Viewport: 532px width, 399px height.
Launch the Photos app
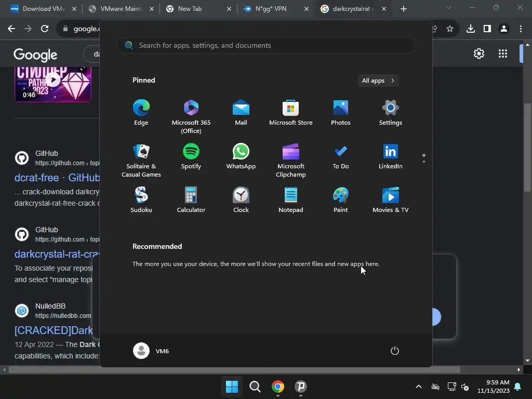(x=341, y=113)
